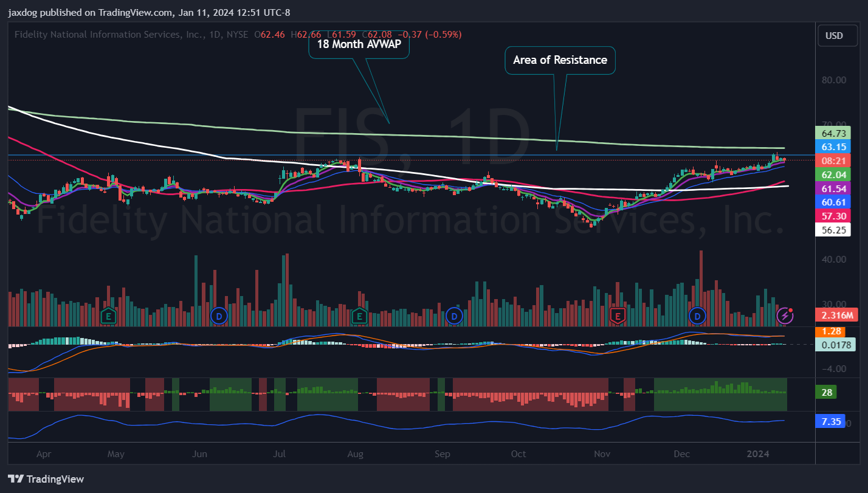Screen dimensions: 868x493
Task: Open the dividend marker near September
Action: coord(453,315)
